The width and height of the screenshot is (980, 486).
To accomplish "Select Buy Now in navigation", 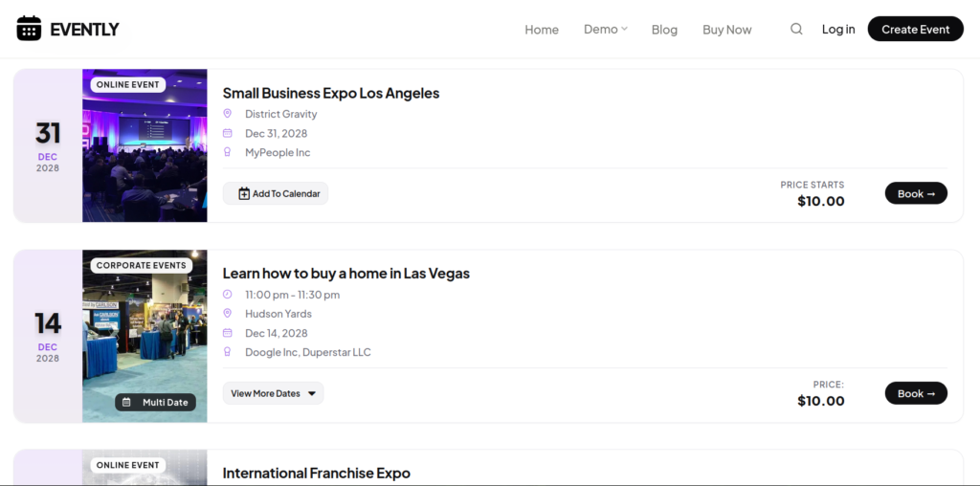I will [x=727, y=30].
